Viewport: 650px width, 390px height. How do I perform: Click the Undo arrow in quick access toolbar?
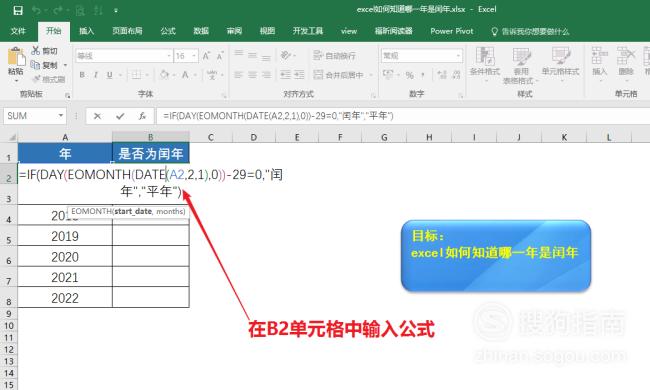(36, 10)
